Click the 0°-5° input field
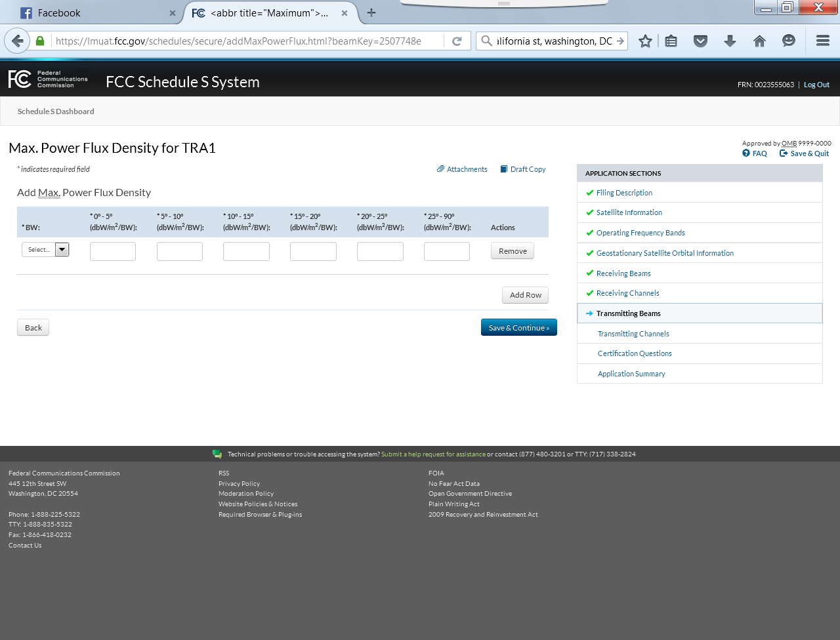This screenshot has width=840, height=640. point(113,251)
